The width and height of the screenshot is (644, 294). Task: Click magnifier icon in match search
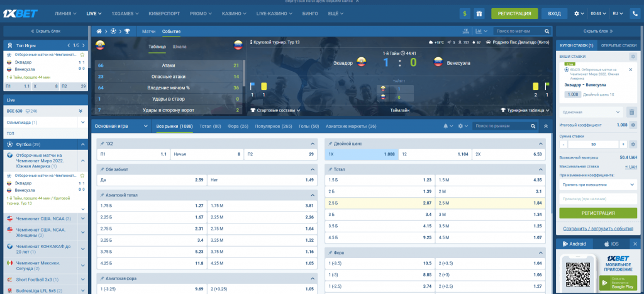(x=545, y=31)
